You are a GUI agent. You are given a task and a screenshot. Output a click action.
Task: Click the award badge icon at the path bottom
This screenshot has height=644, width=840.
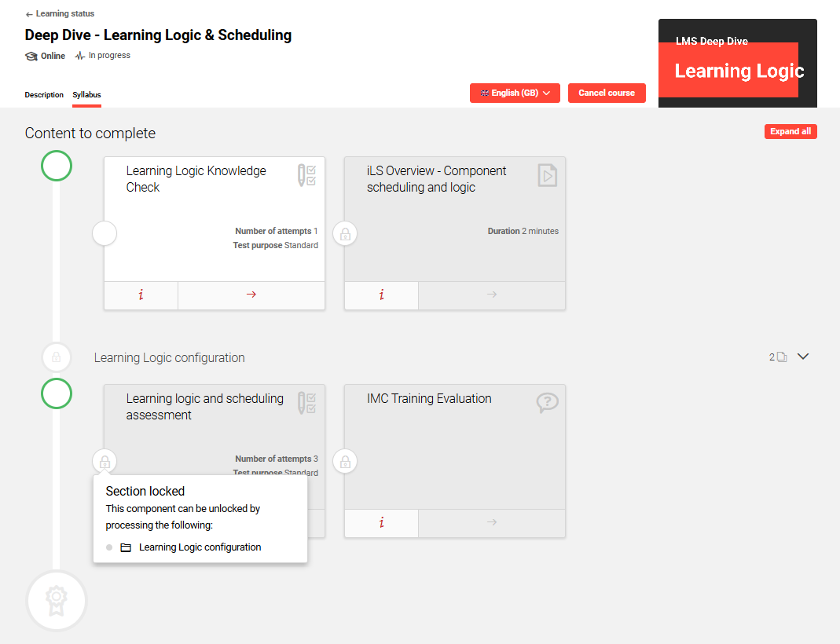(x=56, y=600)
